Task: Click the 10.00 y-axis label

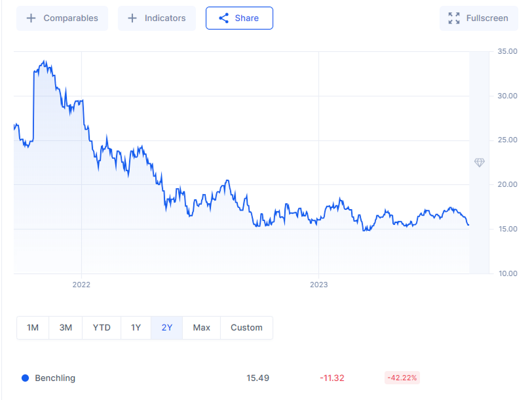Action: point(508,273)
